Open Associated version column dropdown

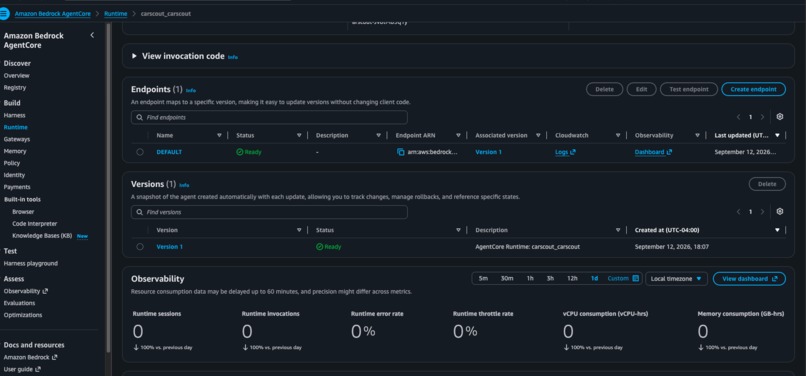click(x=538, y=135)
